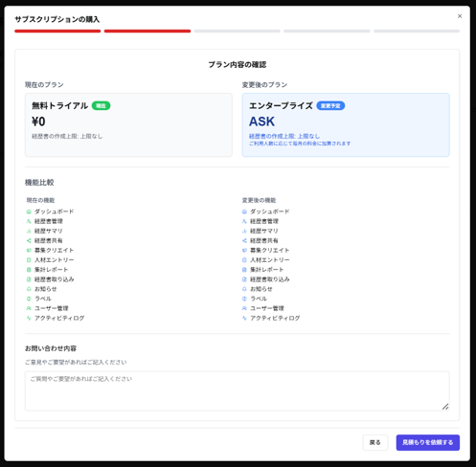Viewport: 476px width, 467px height.
Task: Click the fifth gray progress step bar
Action: coord(417,31)
